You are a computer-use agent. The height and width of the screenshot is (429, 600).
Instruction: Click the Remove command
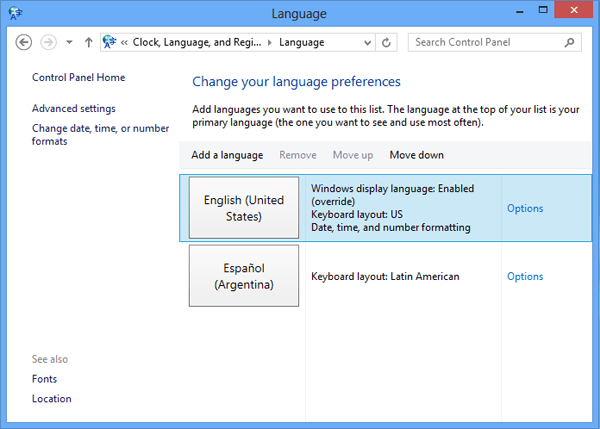(298, 155)
